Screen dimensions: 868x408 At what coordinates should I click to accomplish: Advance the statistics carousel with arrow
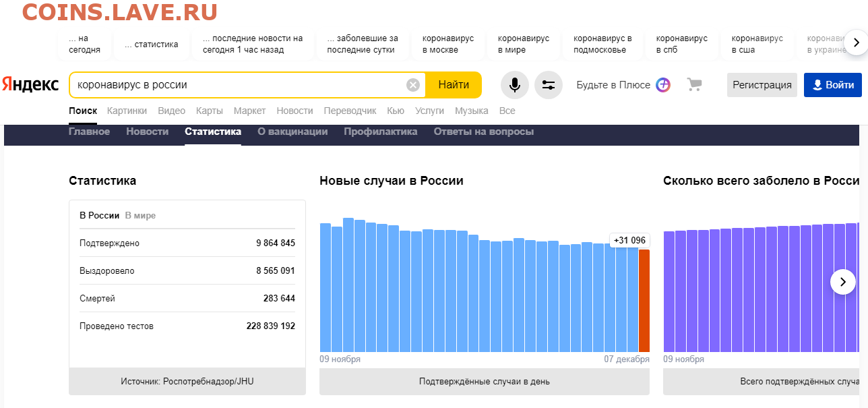(843, 282)
